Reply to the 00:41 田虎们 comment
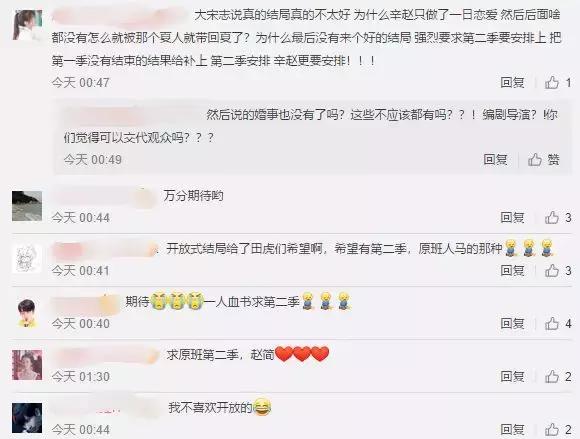580x439 pixels. pyautogui.click(x=512, y=270)
